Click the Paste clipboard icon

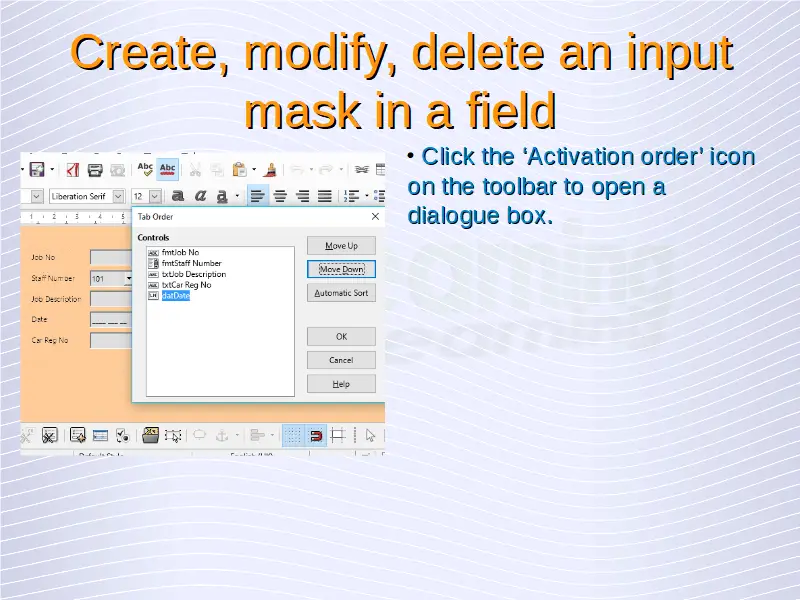coord(239,169)
